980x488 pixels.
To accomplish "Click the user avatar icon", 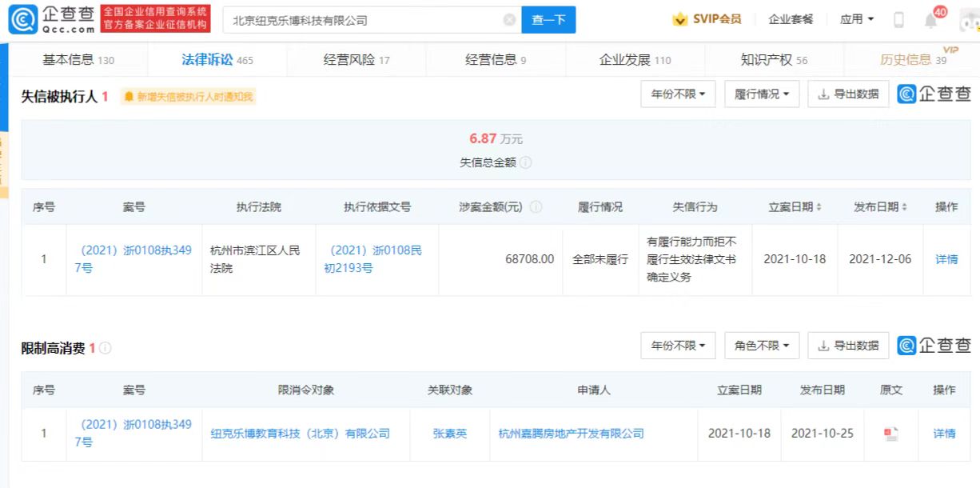I will coord(969,19).
